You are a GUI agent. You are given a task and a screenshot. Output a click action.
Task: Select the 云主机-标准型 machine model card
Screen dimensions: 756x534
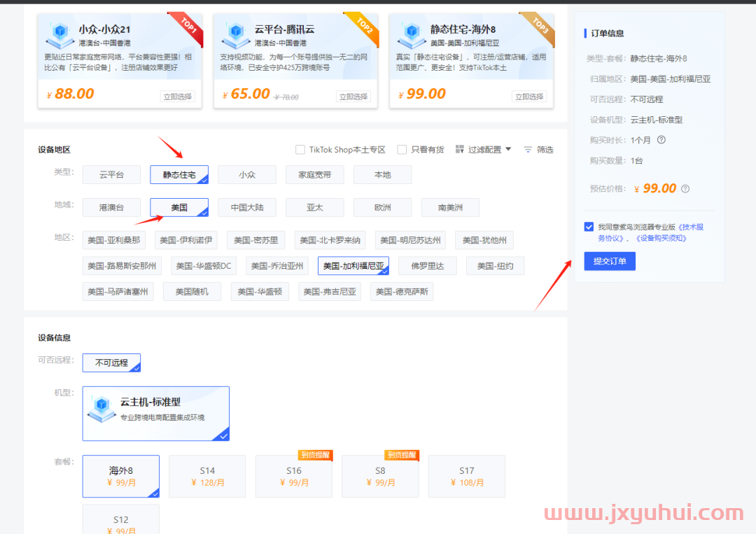[155, 414]
